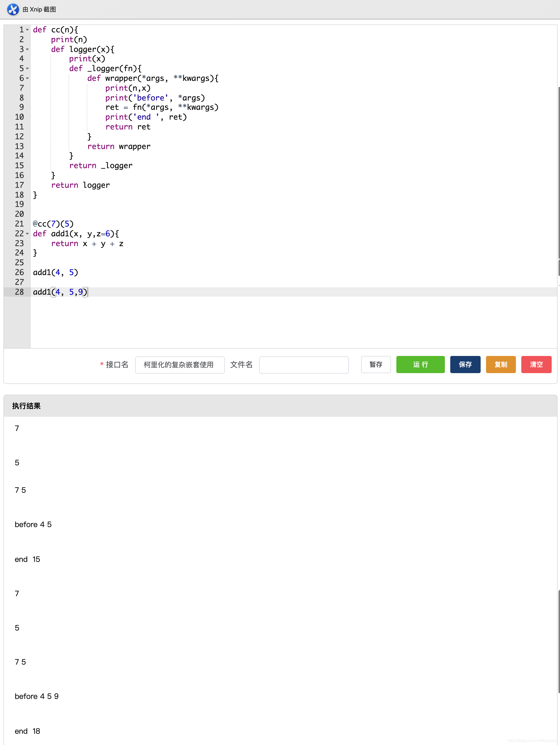Click the 暂存 button
Image resolution: width=560 pixels, height=745 pixels.
click(376, 365)
